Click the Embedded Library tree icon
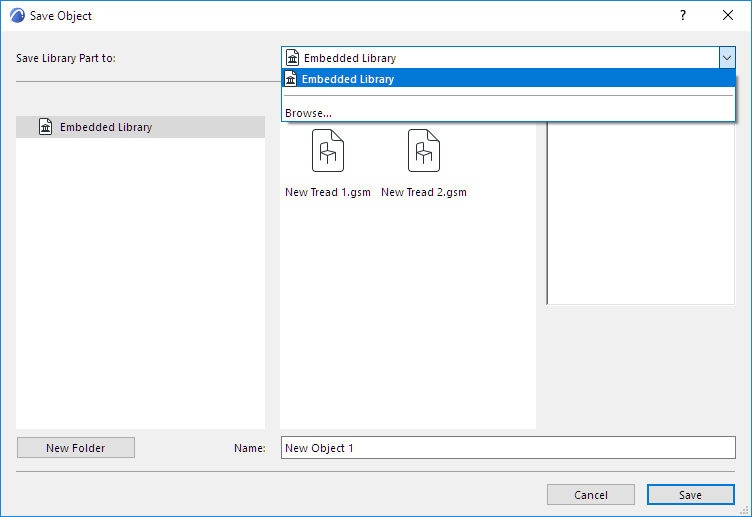 click(x=46, y=127)
